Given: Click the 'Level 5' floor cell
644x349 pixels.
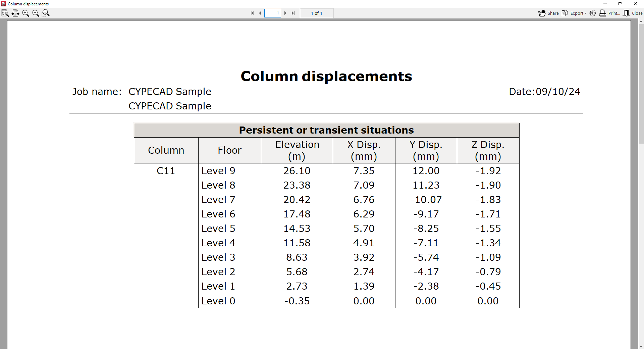Looking at the screenshot, I should coord(218,229).
